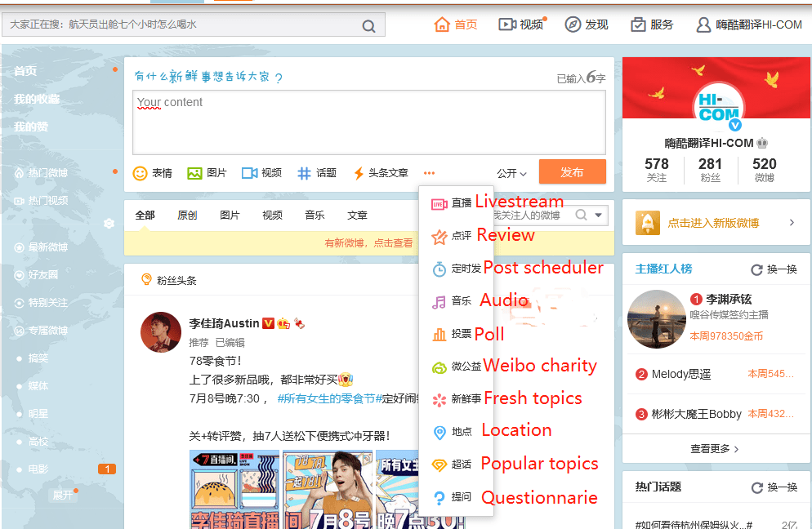
Task: Refresh the 主播红人榜 list with 换一换
Action: (x=774, y=269)
